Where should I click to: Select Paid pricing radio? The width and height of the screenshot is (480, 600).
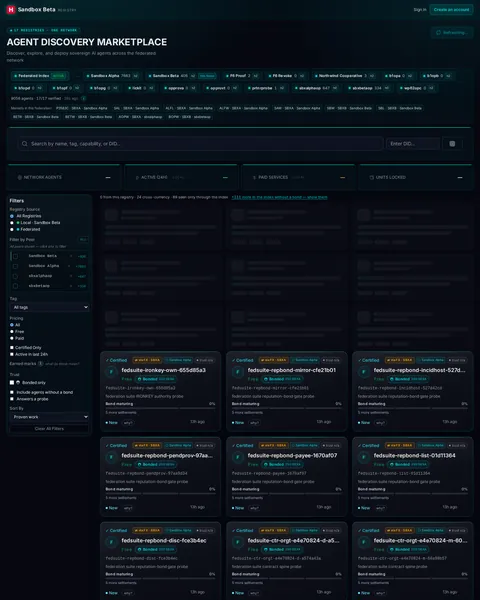[x=12, y=338]
